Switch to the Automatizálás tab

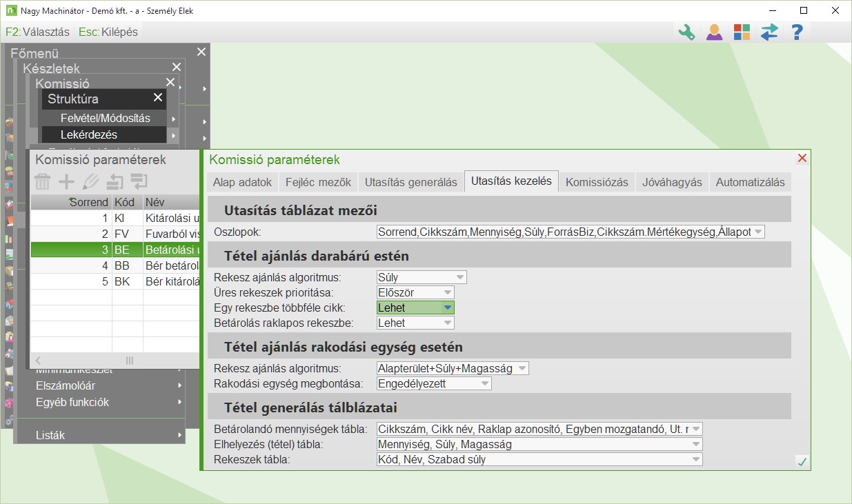coord(751,182)
